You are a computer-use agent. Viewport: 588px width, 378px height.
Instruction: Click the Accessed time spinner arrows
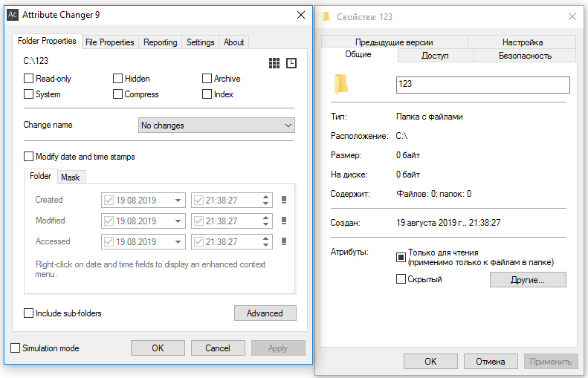pyautogui.click(x=265, y=242)
